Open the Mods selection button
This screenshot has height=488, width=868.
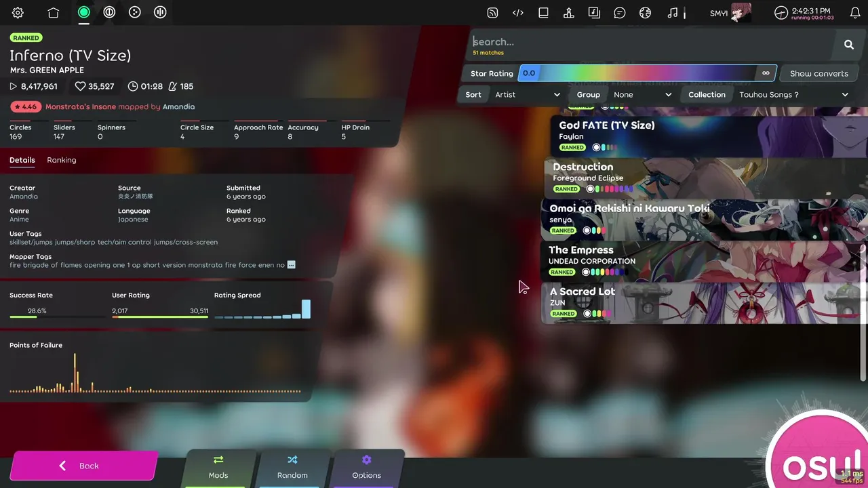click(x=218, y=468)
